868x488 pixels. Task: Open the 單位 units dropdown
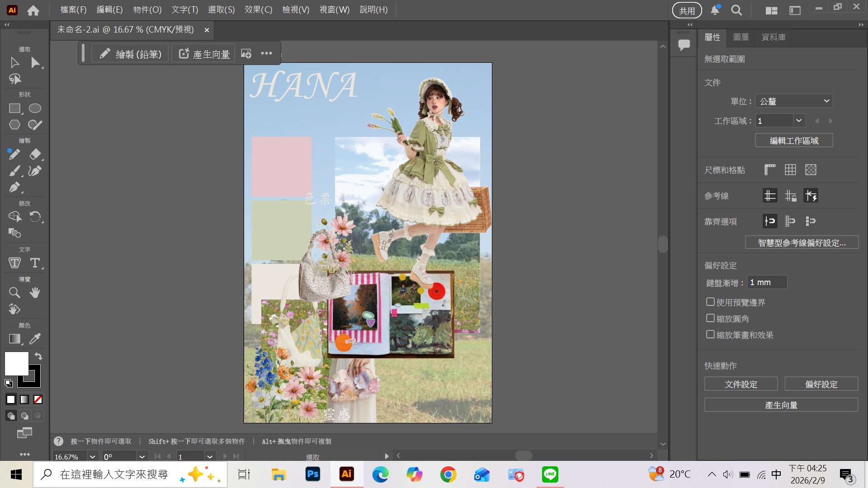[x=794, y=101]
